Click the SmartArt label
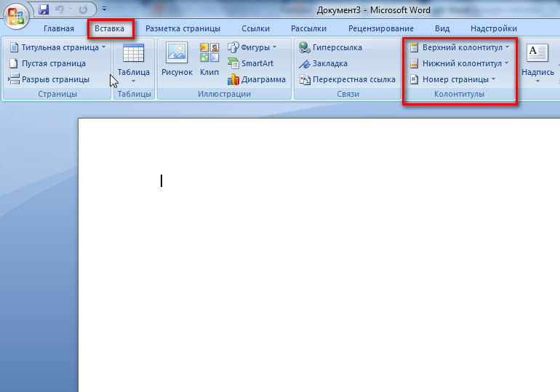560x392 pixels. (257, 63)
